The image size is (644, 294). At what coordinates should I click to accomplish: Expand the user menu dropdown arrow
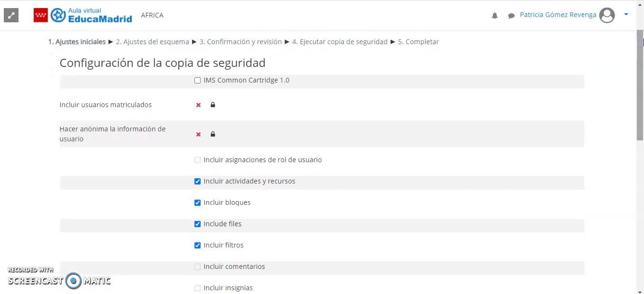coord(626,15)
